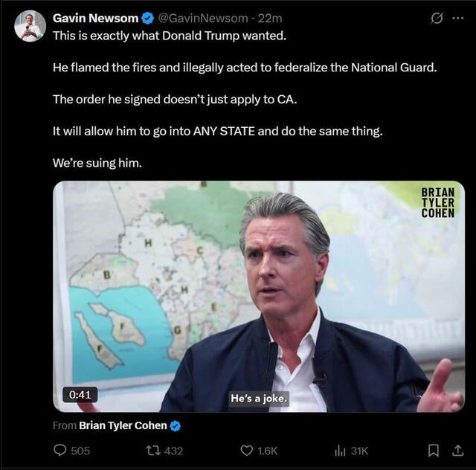Open the three-dot More options menu
Image resolution: width=476 pixels, height=470 pixels.
click(457, 18)
